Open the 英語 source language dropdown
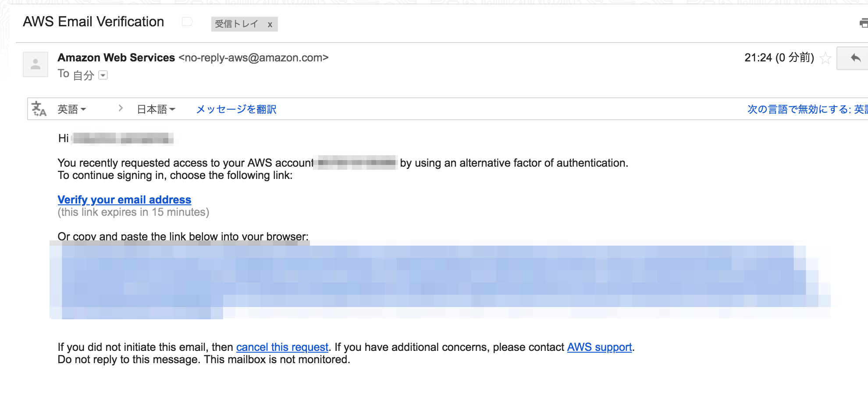This screenshot has height=393, width=868. point(72,109)
